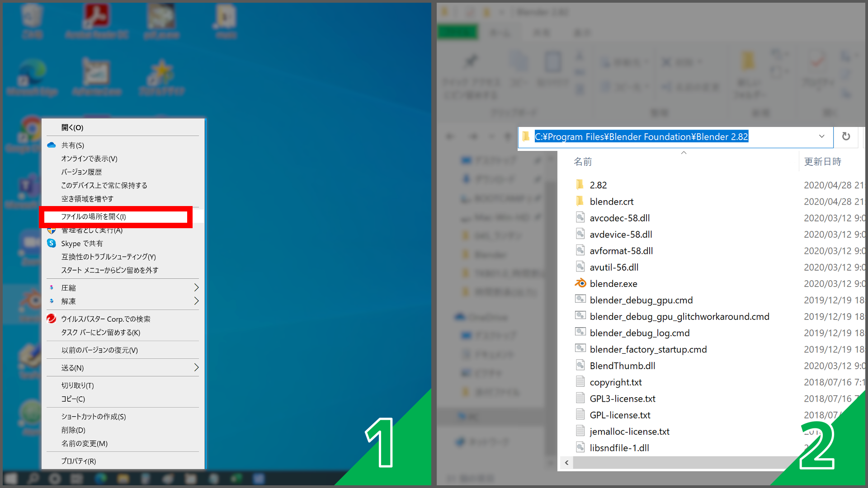
Task: Click the script icon of blender_debug_gpu.cmd
Action: (x=580, y=299)
